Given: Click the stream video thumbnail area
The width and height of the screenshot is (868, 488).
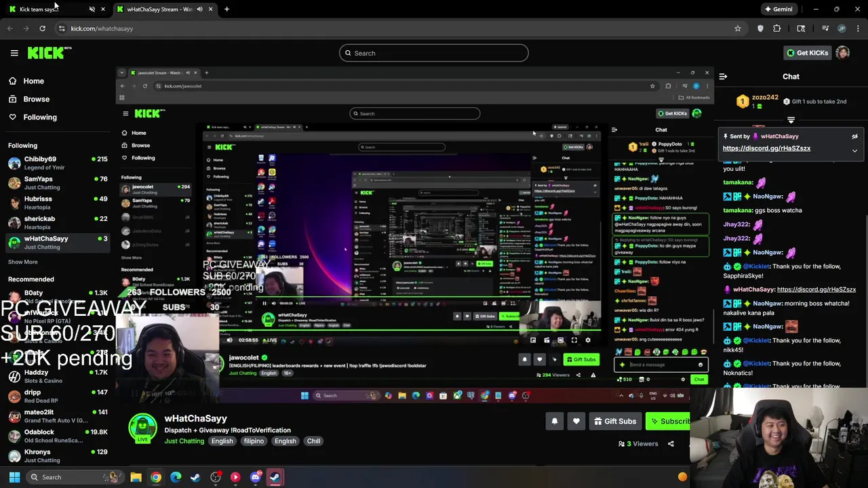Looking at the screenshot, I should (414, 234).
